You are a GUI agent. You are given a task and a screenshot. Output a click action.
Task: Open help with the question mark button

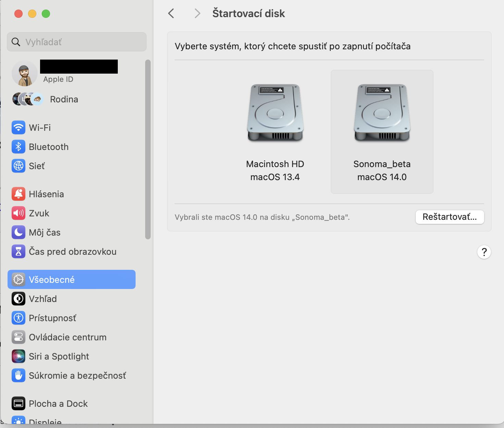[x=484, y=252]
